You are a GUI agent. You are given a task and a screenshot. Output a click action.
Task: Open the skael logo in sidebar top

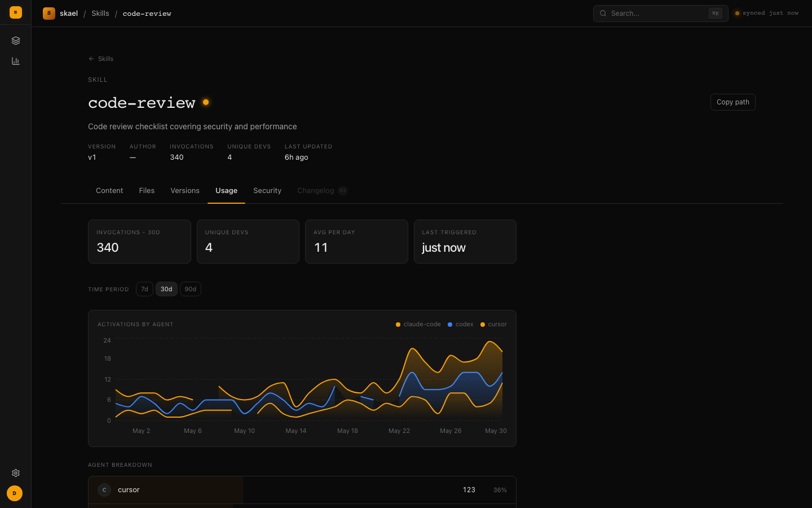[16, 12]
